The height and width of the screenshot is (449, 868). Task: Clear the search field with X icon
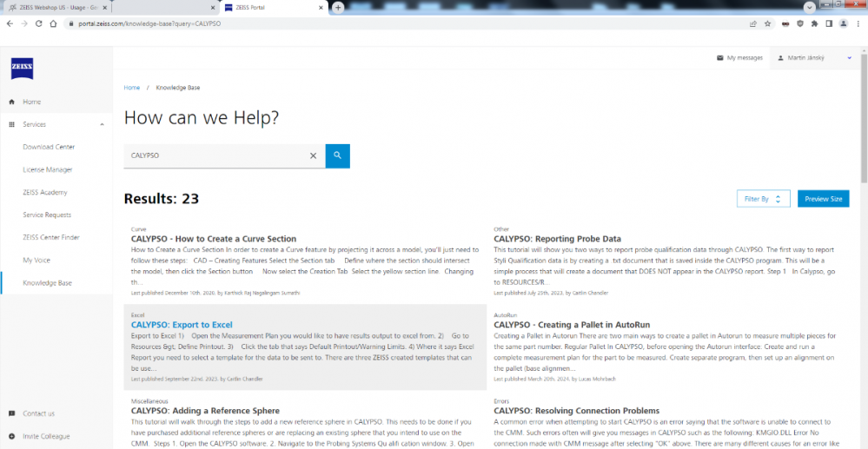314,156
